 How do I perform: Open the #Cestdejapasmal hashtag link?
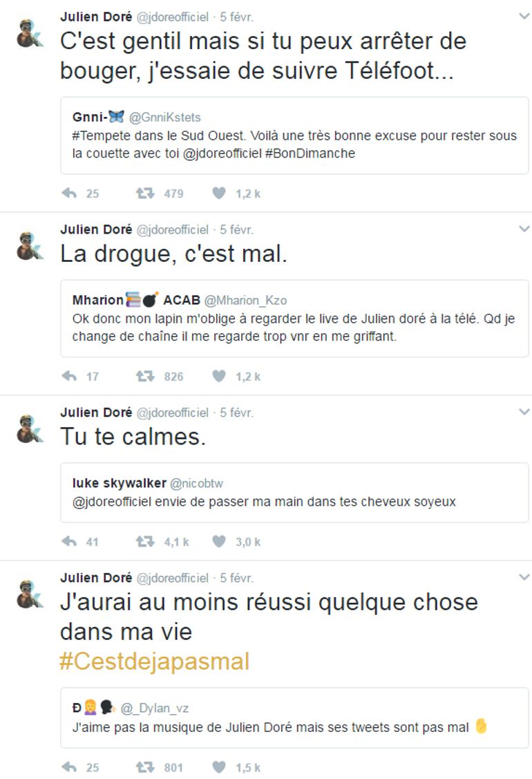tap(154, 661)
